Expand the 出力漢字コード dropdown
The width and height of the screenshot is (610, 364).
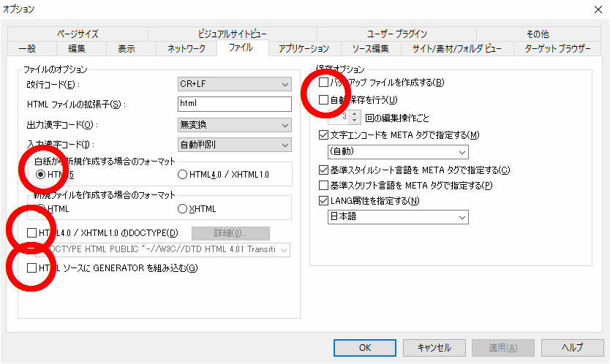(x=234, y=125)
